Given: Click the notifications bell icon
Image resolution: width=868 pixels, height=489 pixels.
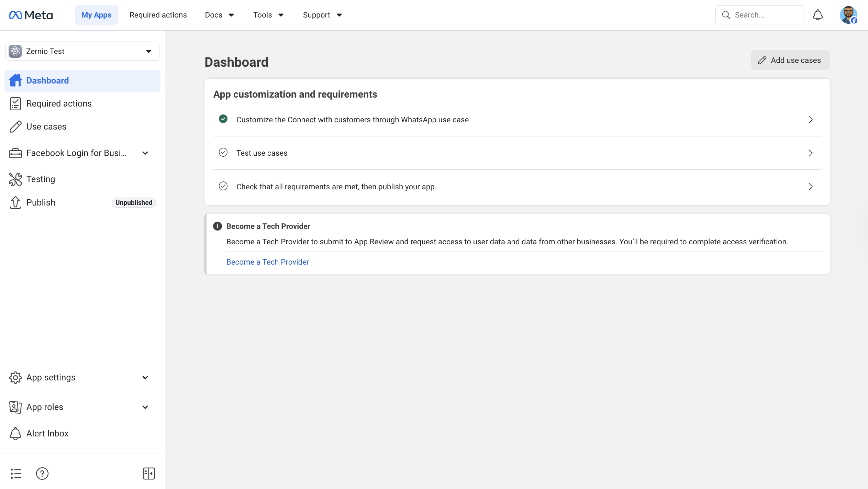Looking at the screenshot, I should 817,15.
